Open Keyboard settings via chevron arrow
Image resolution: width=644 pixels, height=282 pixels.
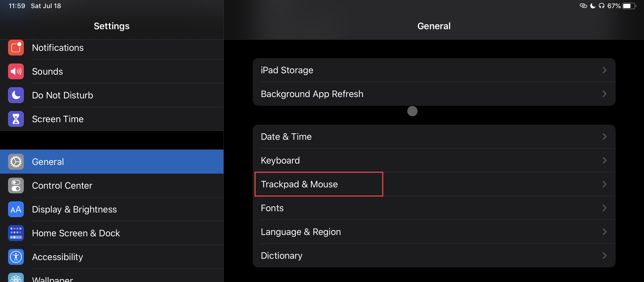pos(604,160)
